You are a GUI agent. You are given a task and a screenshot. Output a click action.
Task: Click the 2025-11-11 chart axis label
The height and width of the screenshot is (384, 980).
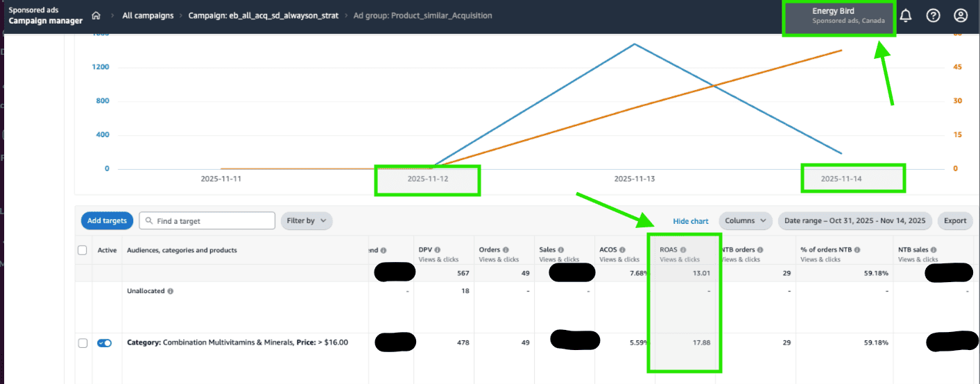221,179
